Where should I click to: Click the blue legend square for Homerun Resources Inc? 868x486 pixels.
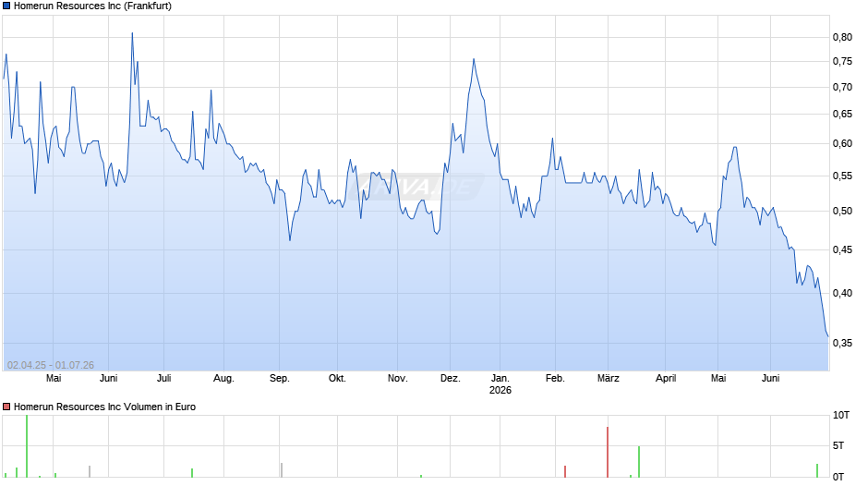[6, 6]
